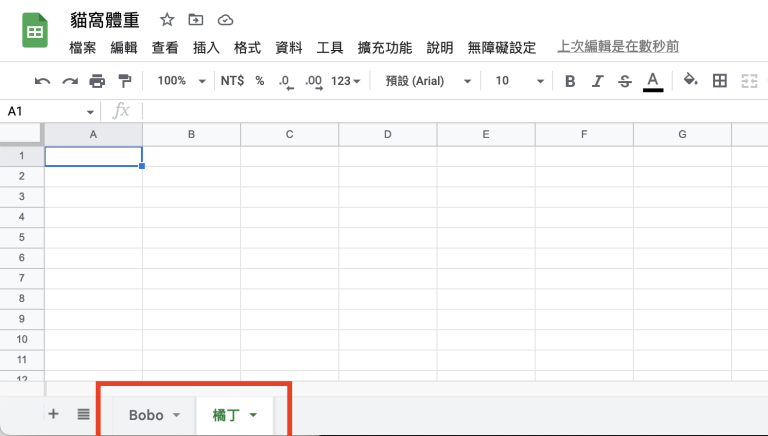Click the fill color paint bucket
The height and width of the screenshot is (436, 768).
pyautogui.click(x=690, y=81)
